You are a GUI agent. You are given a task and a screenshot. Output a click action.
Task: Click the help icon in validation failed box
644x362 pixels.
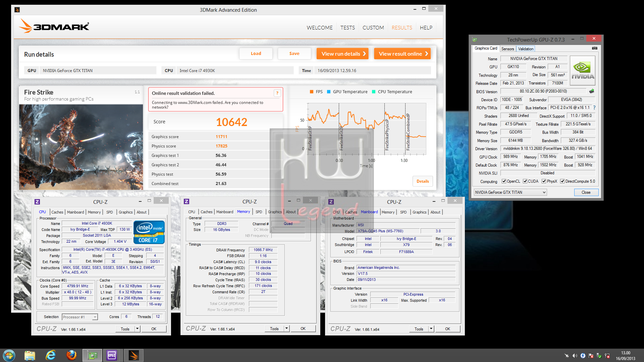coord(277,93)
